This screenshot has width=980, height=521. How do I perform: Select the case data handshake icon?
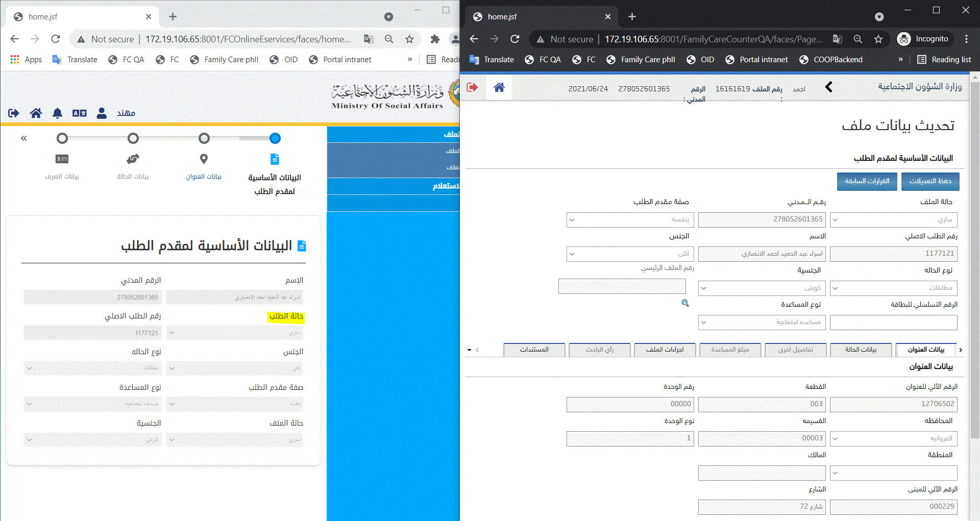(133, 159)
